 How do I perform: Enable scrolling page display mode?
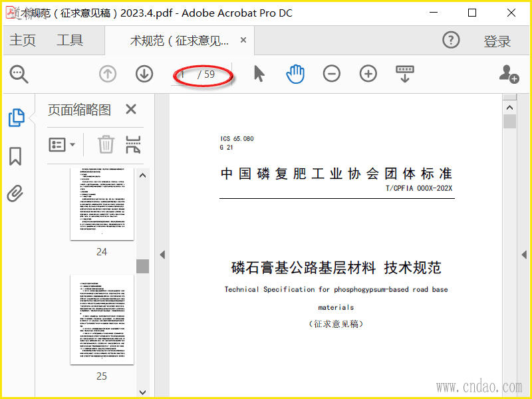point(405,74)
